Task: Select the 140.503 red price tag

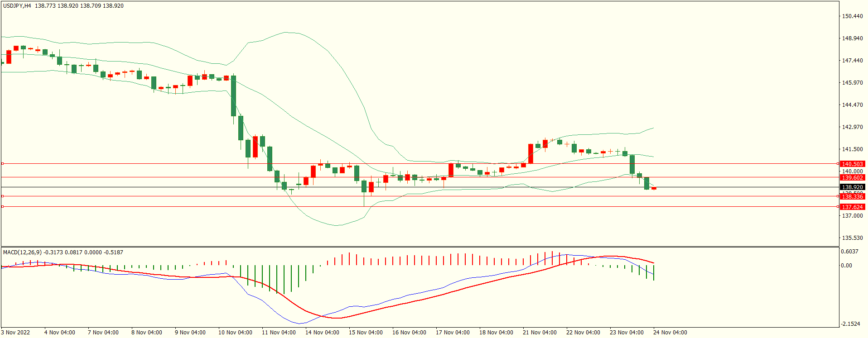Action: pyautogui.click(x=852, y=164)
